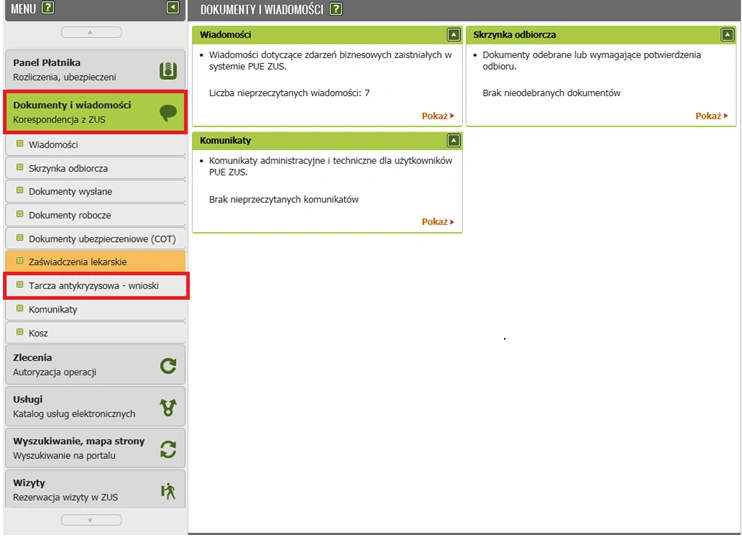Click the Wiadomości widget header title

coord(225,35)
